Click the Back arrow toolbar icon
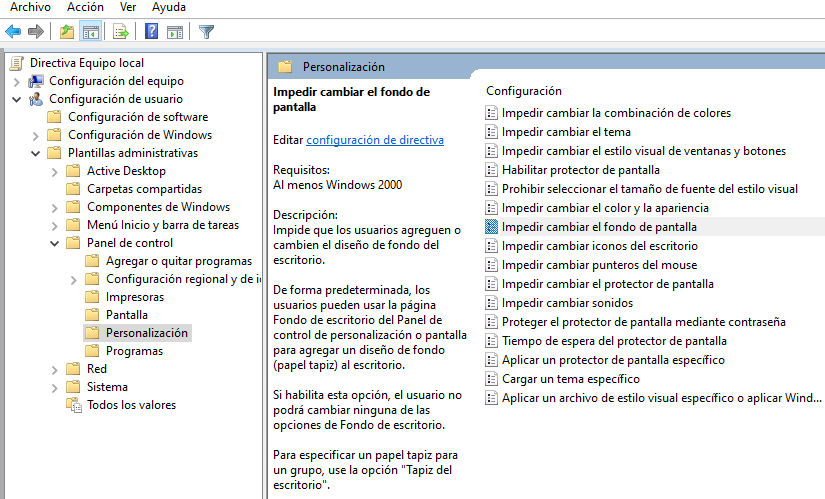Screen dimensions: 825x499 13,32
